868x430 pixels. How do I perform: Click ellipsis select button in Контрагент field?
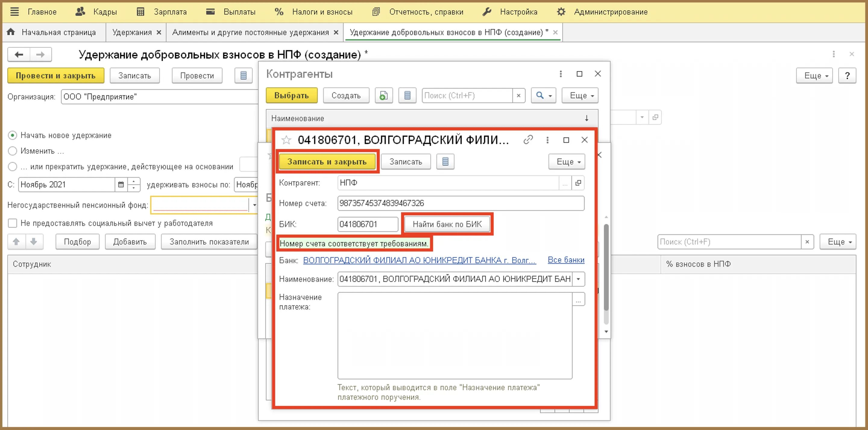pyautogui.click(x=565, y=183)
